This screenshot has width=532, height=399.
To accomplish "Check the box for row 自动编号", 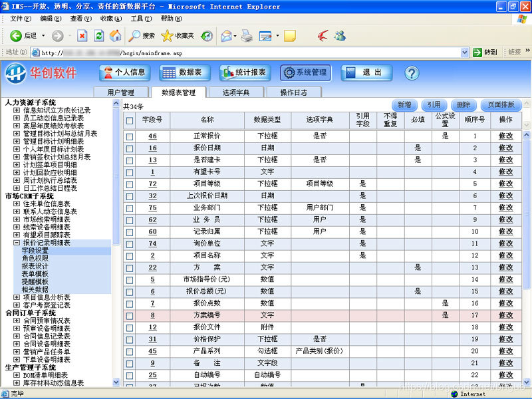I will point(130,376).
